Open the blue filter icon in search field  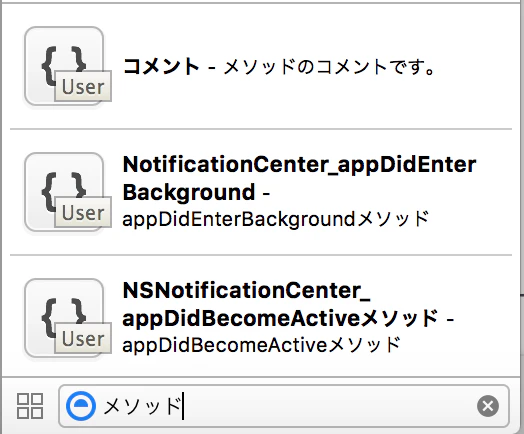click(x=81, y=406)
